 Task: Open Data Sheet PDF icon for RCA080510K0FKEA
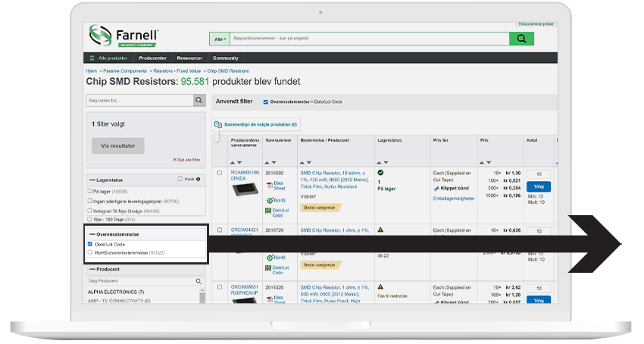pyautogui.click(x=270, y=186)
